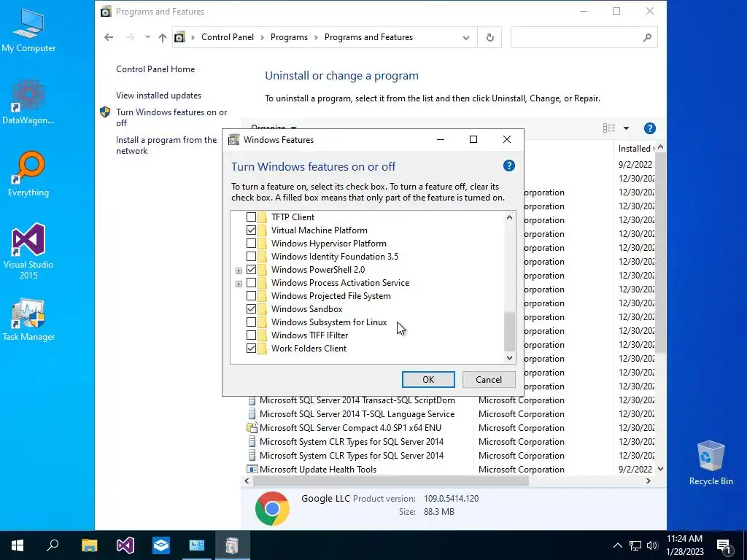Go back in Control Panel navigation
Image resolution: width=747 pixels, height=560 pixels.
tap(109, 37)
